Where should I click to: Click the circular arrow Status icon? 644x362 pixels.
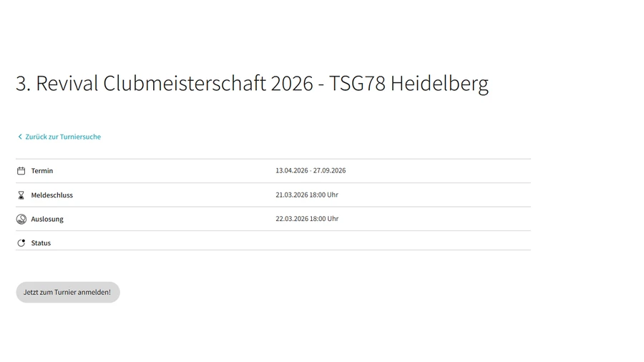21,243
